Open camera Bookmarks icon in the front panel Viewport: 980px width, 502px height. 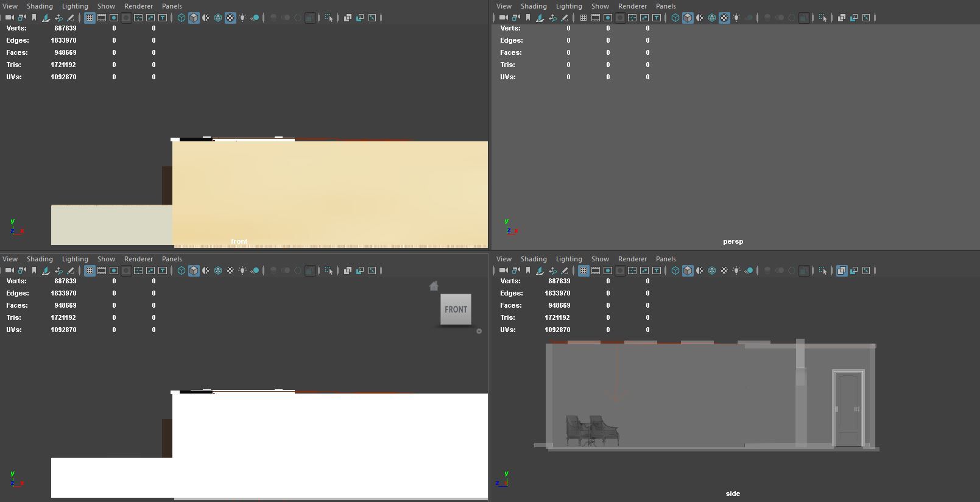point(34,18)
